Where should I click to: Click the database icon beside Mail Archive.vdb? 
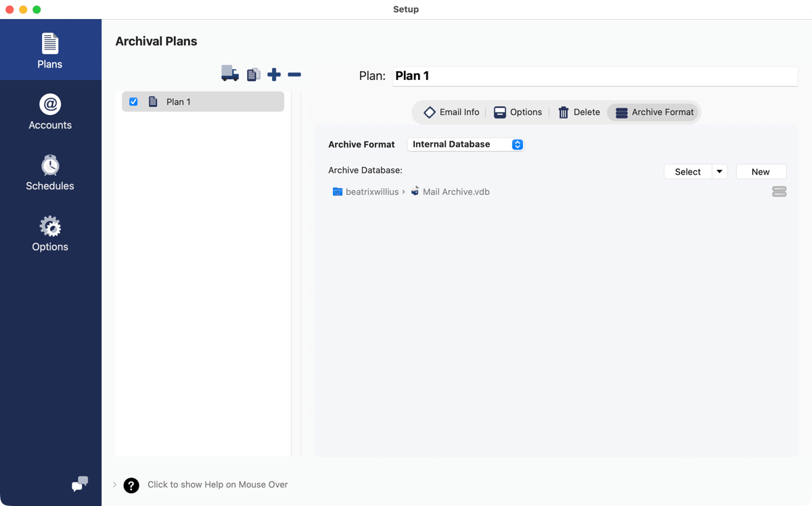coord(779,191)
